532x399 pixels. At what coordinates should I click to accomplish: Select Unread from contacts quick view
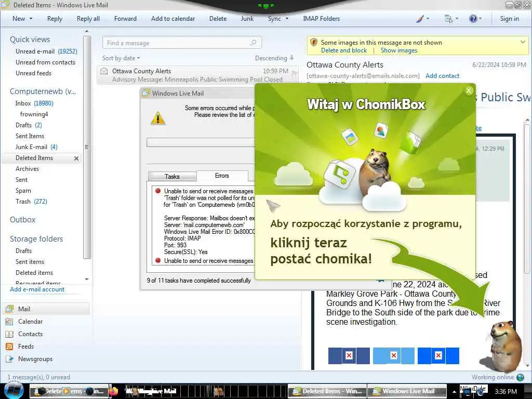pyautogui.click(x=46, y=62)
